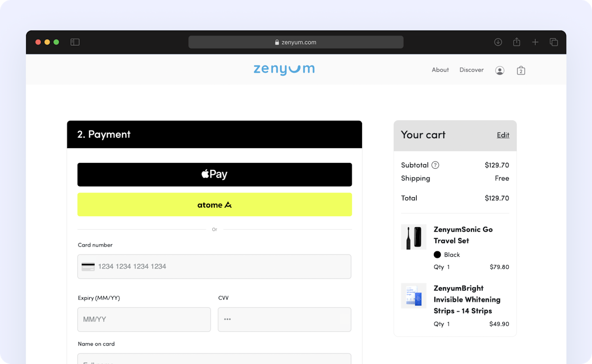592x364 pixels.
Task: Focus the Expiry MM/YY field
Action: click(x=144, y=320)
